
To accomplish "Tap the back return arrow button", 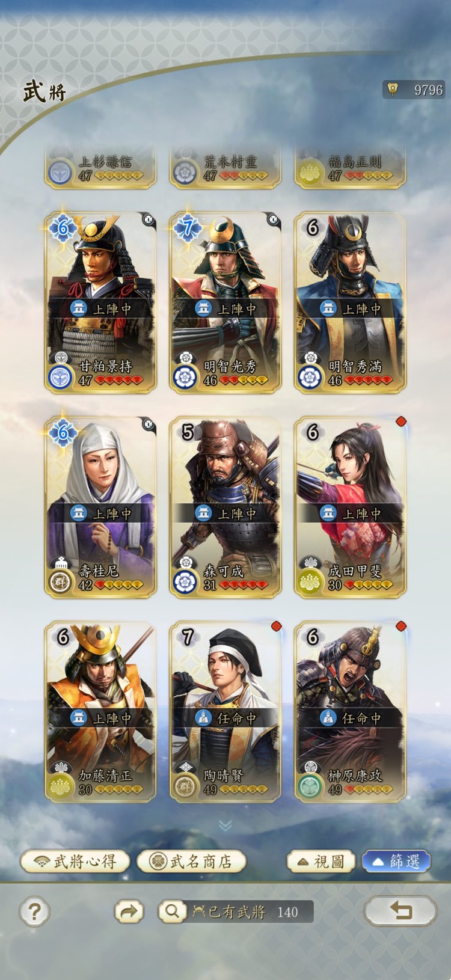I will pyautogui.click(x=400, y=911).
